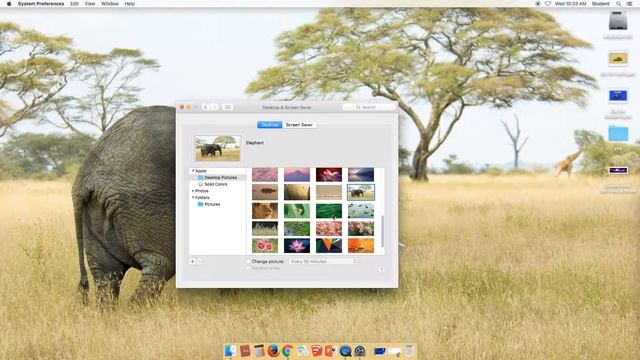Open the Help menu

[x=129, y=4]
